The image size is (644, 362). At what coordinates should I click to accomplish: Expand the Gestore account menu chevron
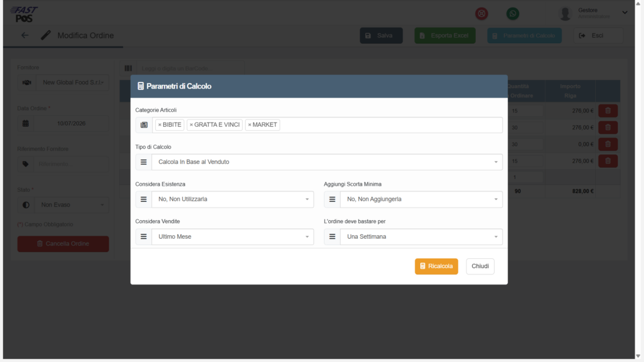point(625,13)
